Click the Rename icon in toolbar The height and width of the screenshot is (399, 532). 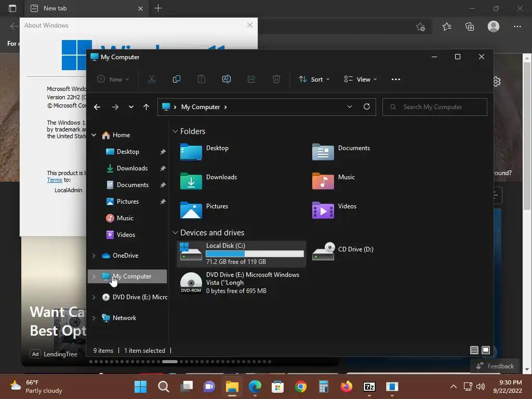coord(227,79)
